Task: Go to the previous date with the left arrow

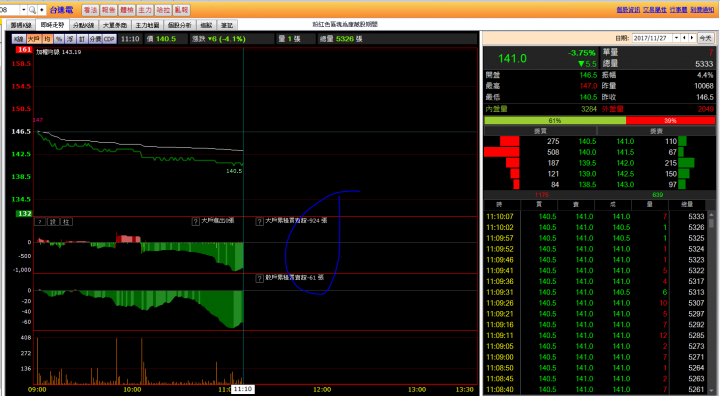Action: 684,38
